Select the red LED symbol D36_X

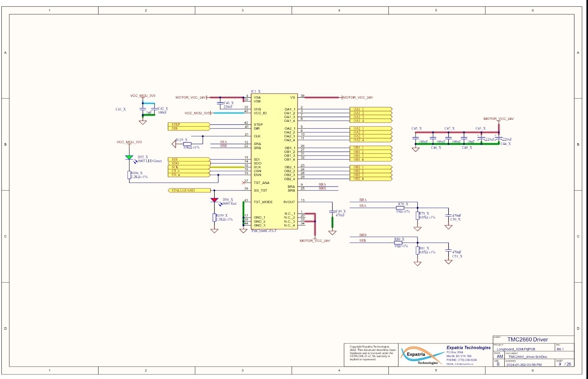tap(215, 200)
